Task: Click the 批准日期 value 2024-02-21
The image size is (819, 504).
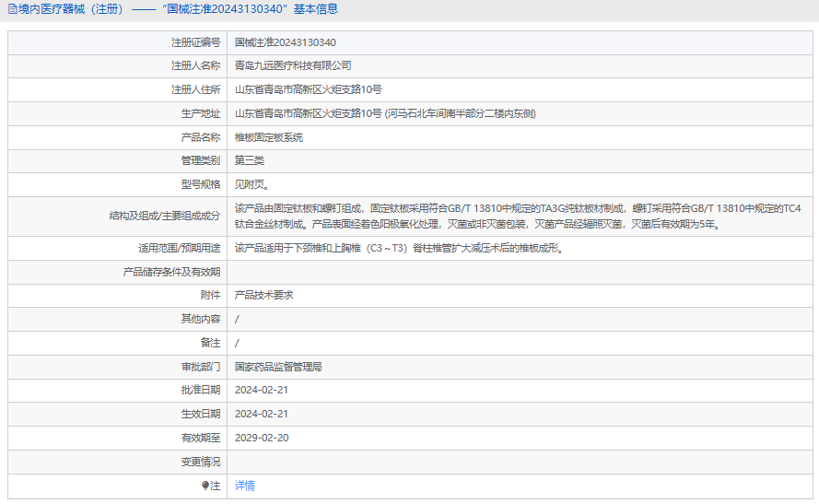Action: pos(262,391)
